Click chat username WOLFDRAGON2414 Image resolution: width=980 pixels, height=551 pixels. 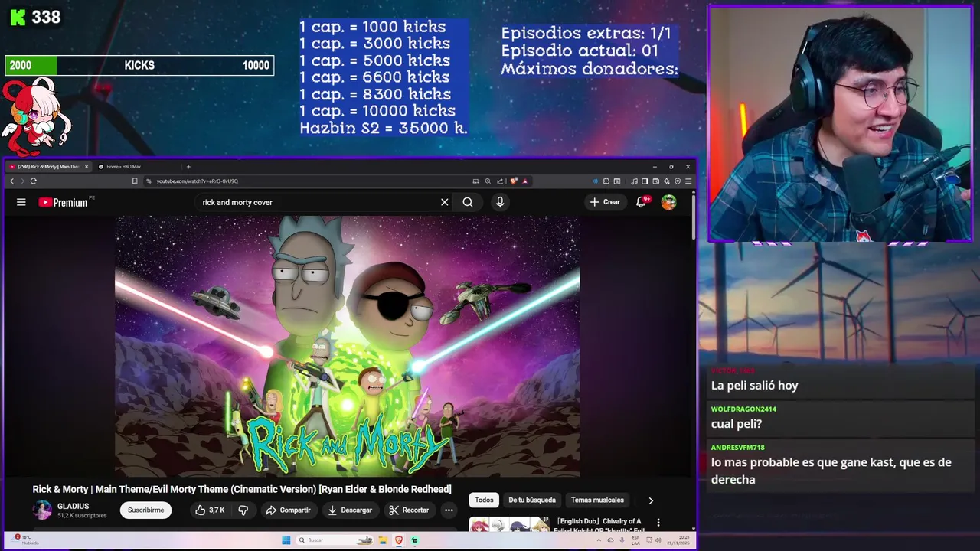[743, 409]
